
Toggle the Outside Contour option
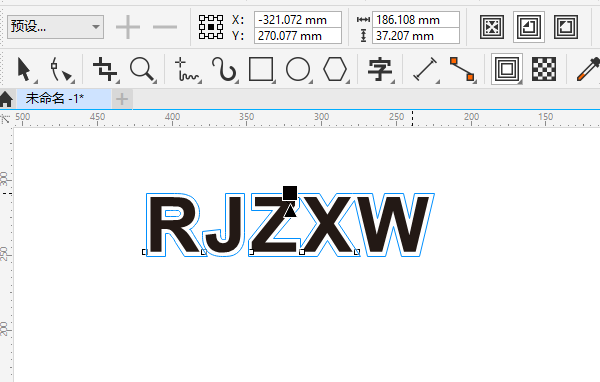(566, 27)
